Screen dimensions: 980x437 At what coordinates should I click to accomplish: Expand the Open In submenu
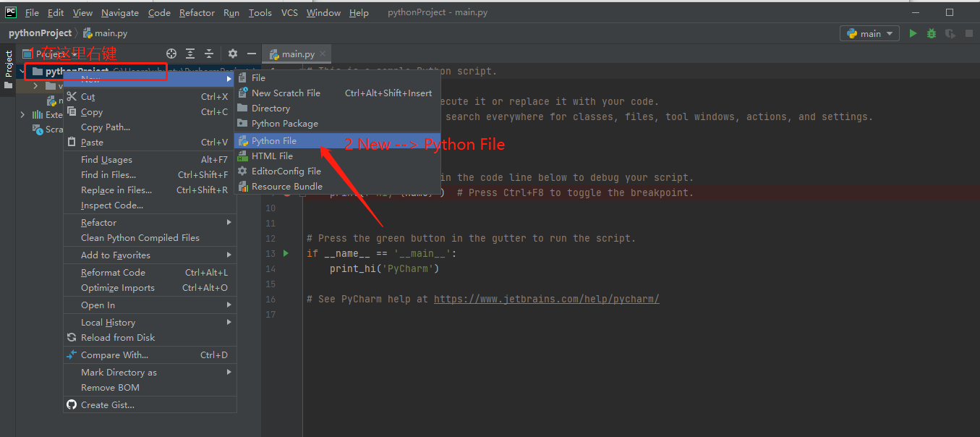(150, 305)
